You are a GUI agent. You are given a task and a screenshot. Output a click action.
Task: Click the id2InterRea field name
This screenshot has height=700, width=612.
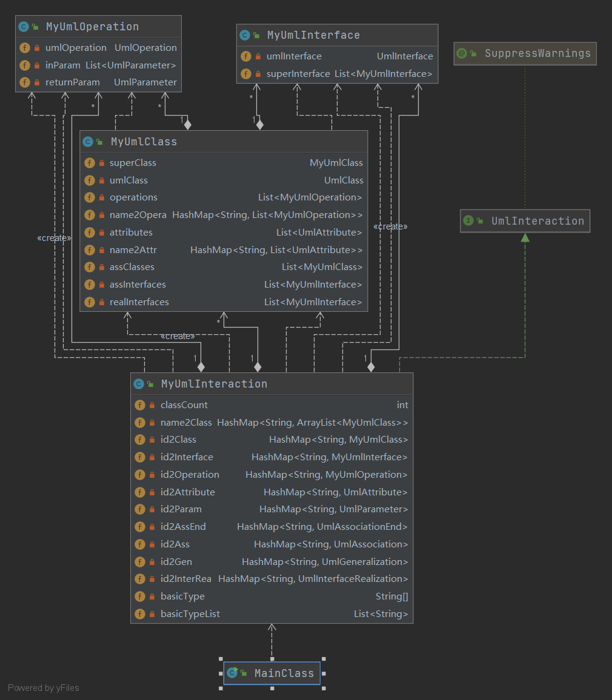point(186,579)
